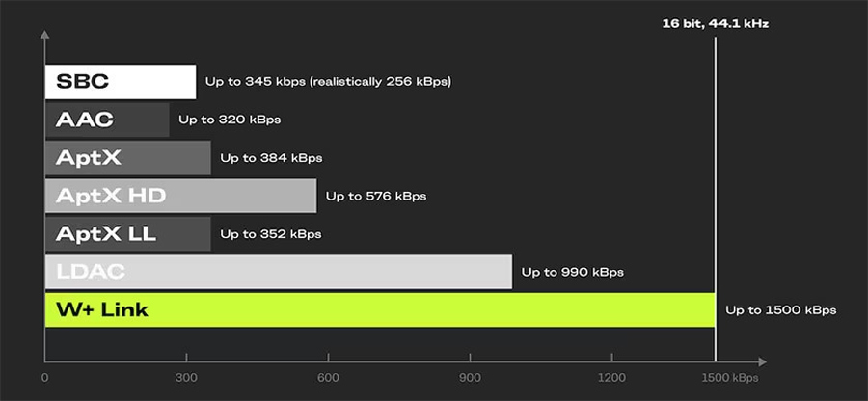Viewport: 868px width, 401px height.
Task: Click the 1200 axis tick label
Action: tap(611, 378)
